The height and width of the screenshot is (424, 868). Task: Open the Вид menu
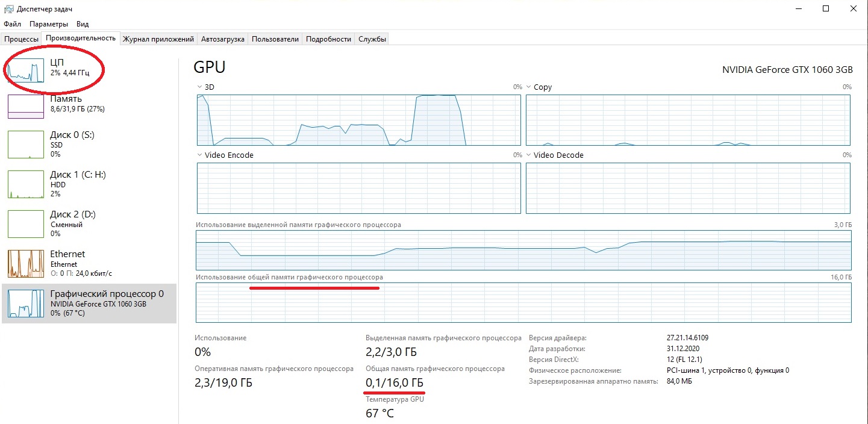coord(83,24)
